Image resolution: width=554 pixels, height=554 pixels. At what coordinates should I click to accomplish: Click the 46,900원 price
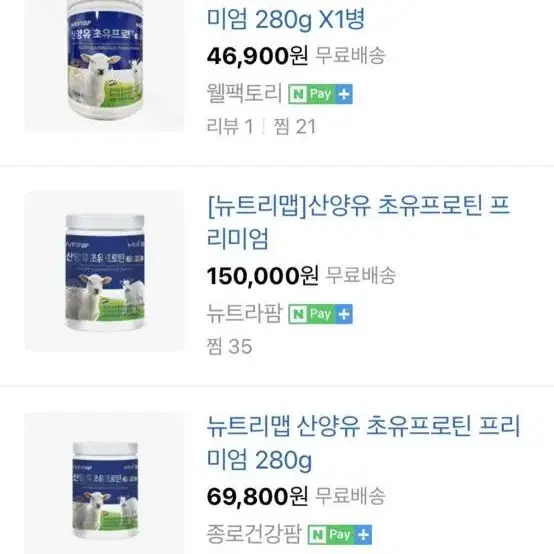257,56
